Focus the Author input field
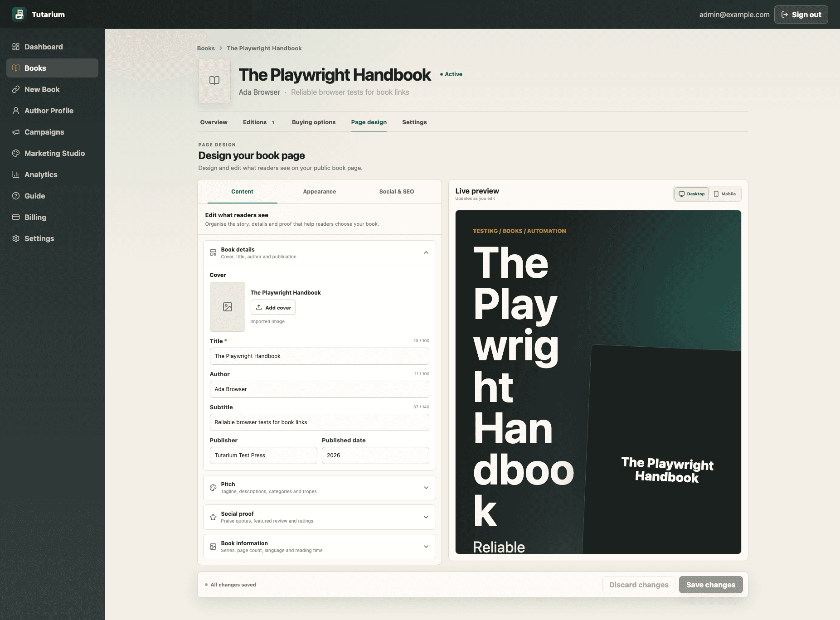 [x=320, y=389]
